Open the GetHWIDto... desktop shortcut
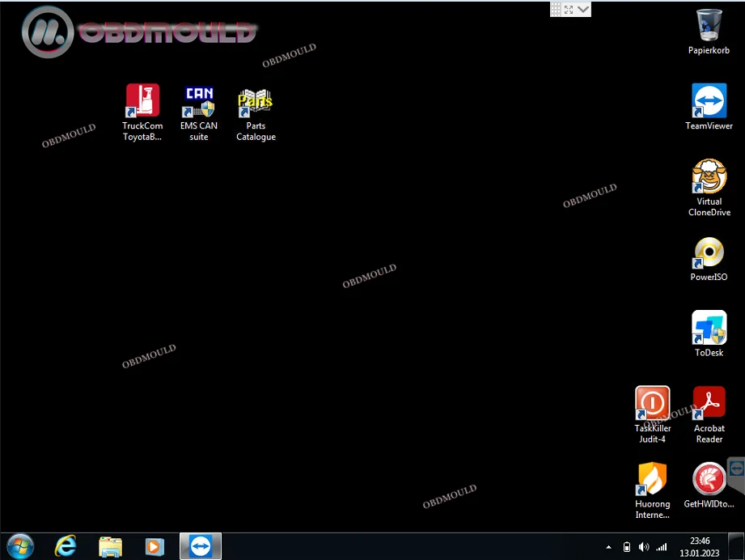 (709, 479)
